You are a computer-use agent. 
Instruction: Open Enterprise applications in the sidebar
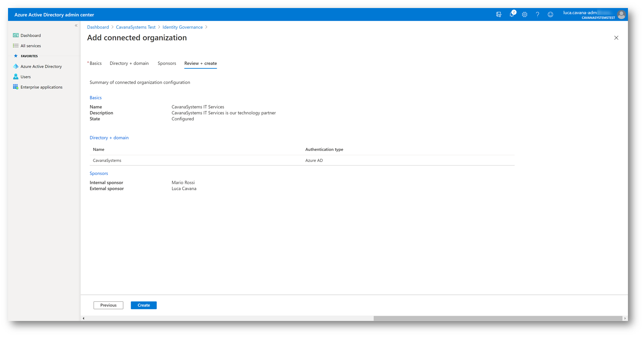[41, 87]
